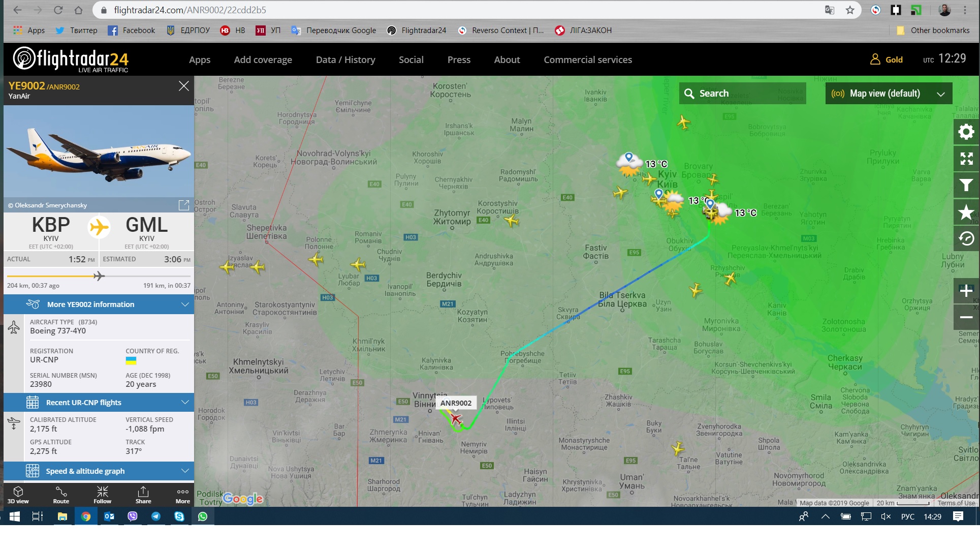Open aircraft photo in new window icon
The height and width of the screenshot is (549, 980).
pyautogui.click(x=183, y=205)
